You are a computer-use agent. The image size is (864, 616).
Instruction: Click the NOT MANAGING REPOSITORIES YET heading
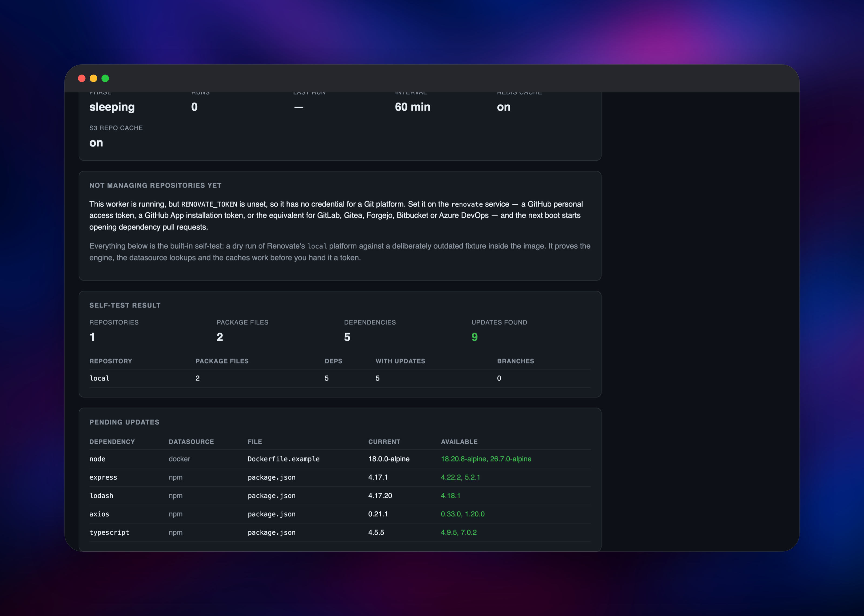click(x=156, y=185)
